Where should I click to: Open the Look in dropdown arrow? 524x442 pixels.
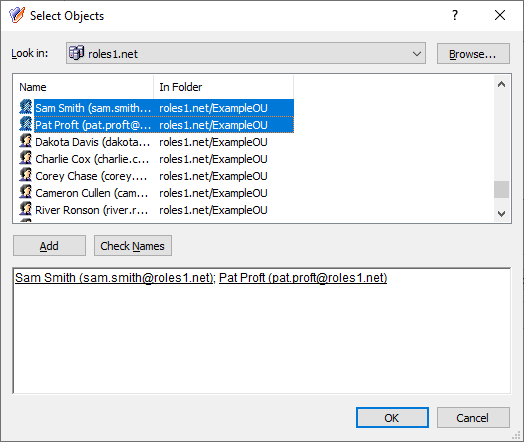(x=416, y=53)
